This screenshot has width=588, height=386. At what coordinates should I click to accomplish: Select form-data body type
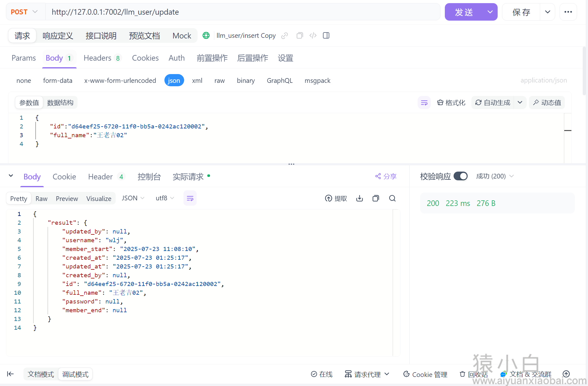pos(58,81)
